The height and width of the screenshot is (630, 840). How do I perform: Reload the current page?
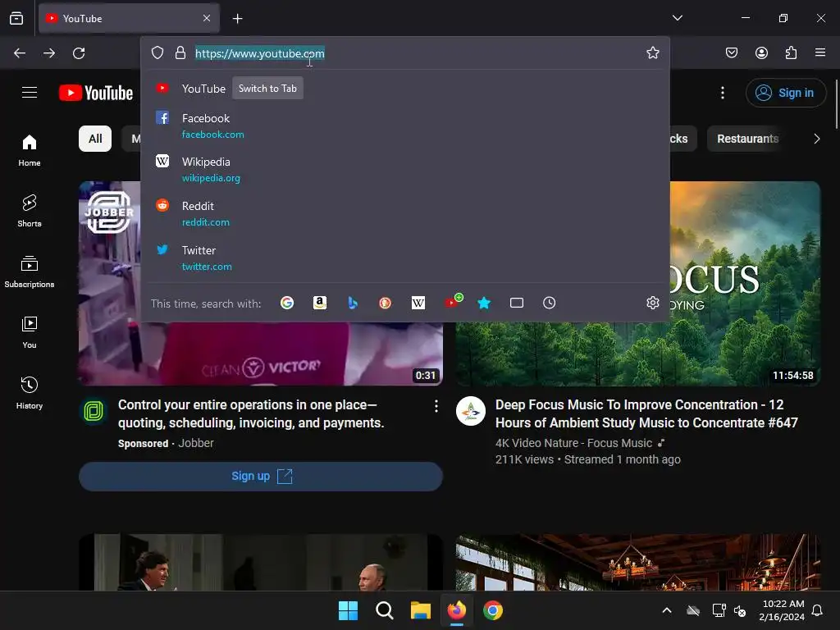point(79,53)
